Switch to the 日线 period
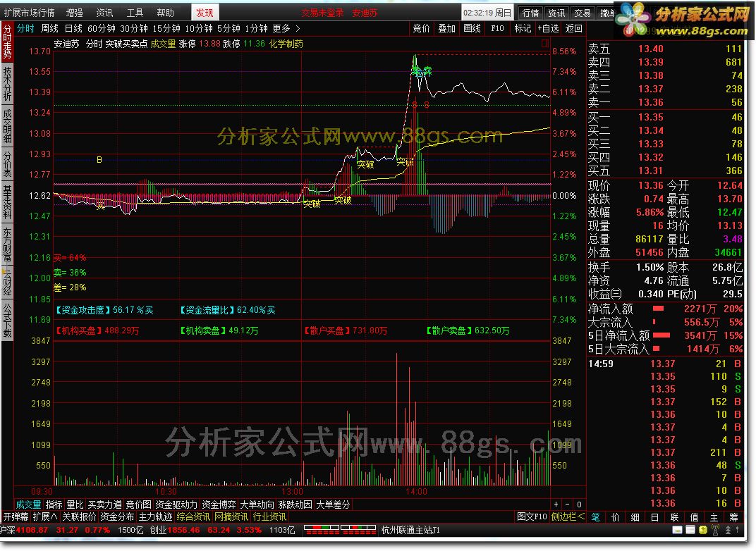756x551 pixels. pos(73,28)
